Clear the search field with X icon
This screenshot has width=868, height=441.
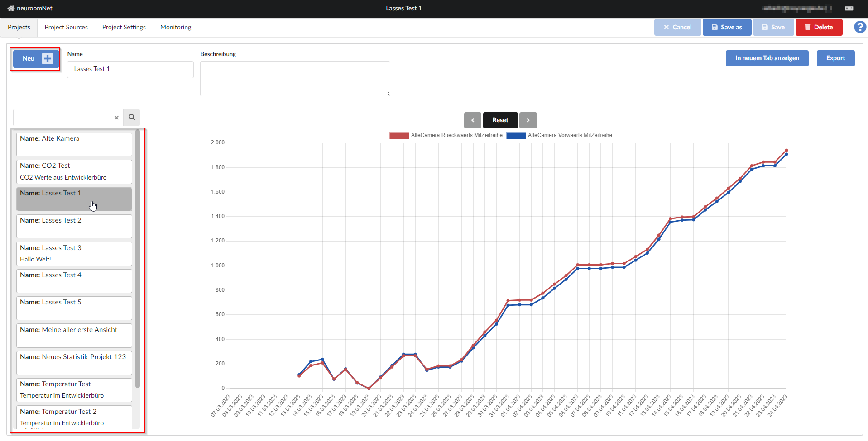click(116, 118)
